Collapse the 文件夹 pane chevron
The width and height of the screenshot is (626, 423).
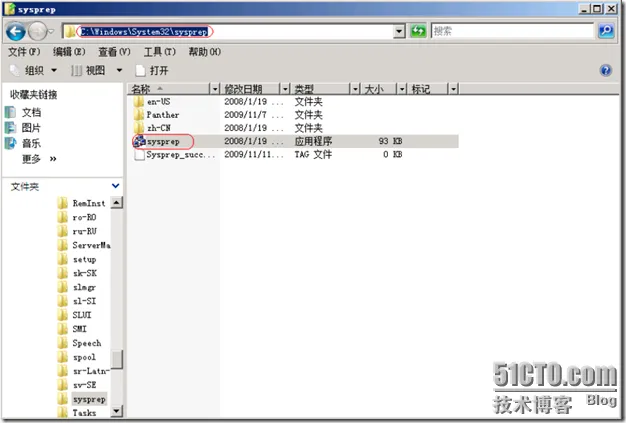(x=115, y=186)
